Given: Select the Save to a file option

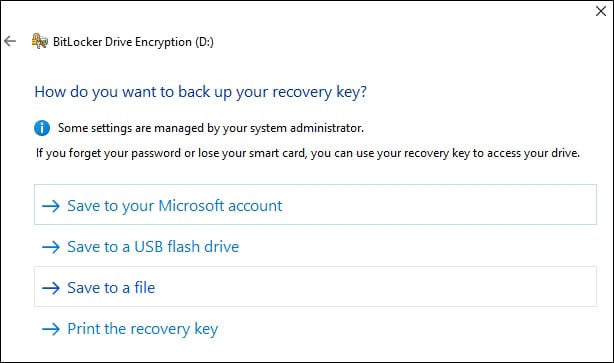Looking at the screenshot, I should [315, 287].
